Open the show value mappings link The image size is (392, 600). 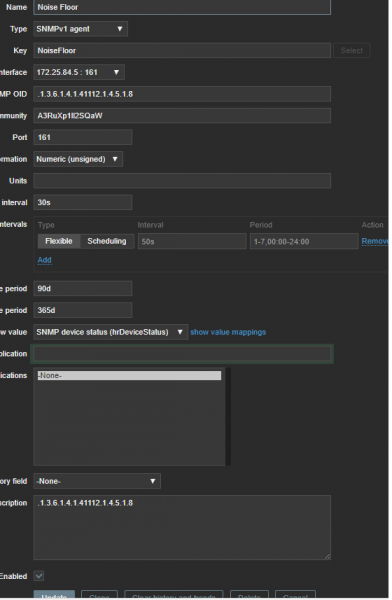(x=228, y=332)
